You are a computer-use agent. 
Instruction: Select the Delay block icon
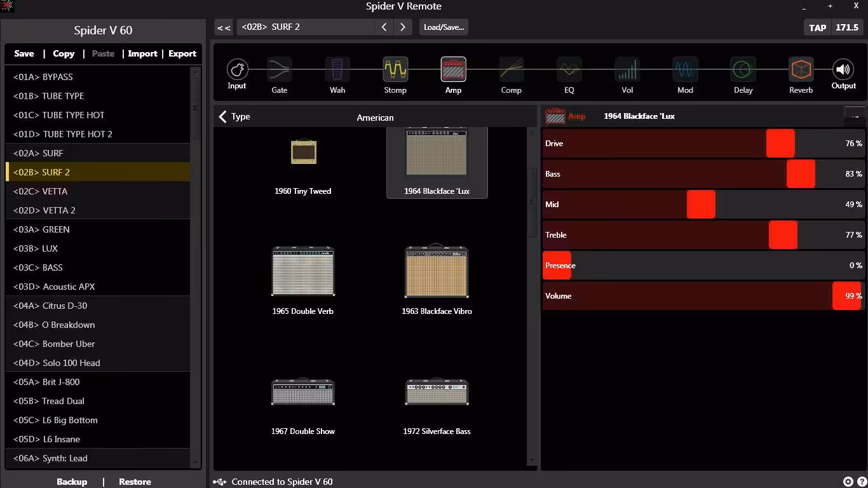pos(743,69)
